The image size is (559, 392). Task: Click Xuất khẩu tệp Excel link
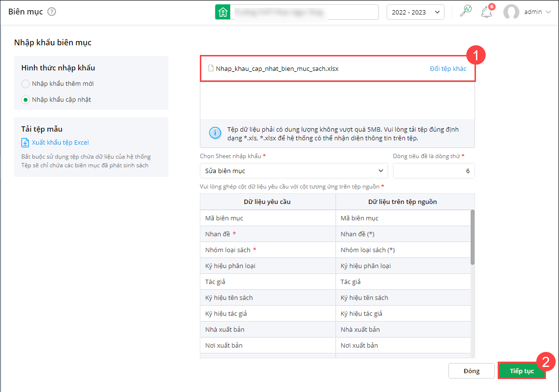(x=60, y=143)
